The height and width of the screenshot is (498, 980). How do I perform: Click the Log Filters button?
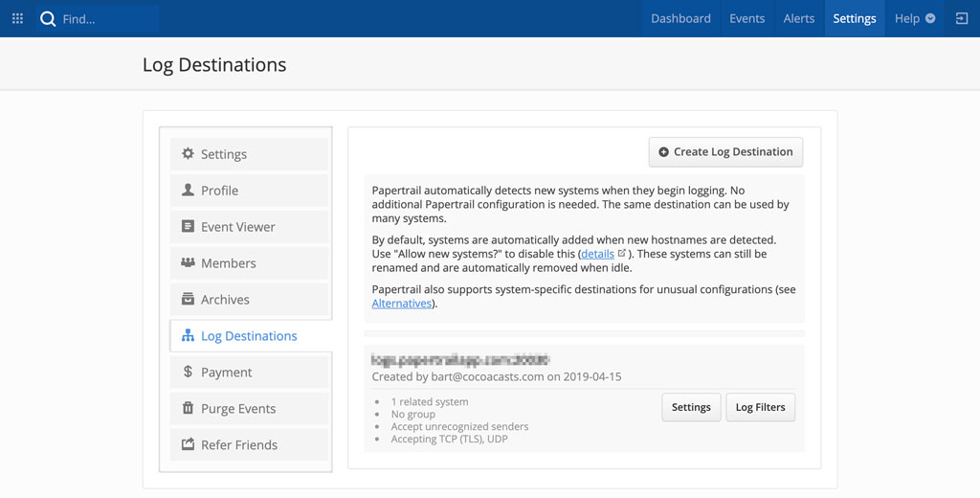tap(761, 407)
